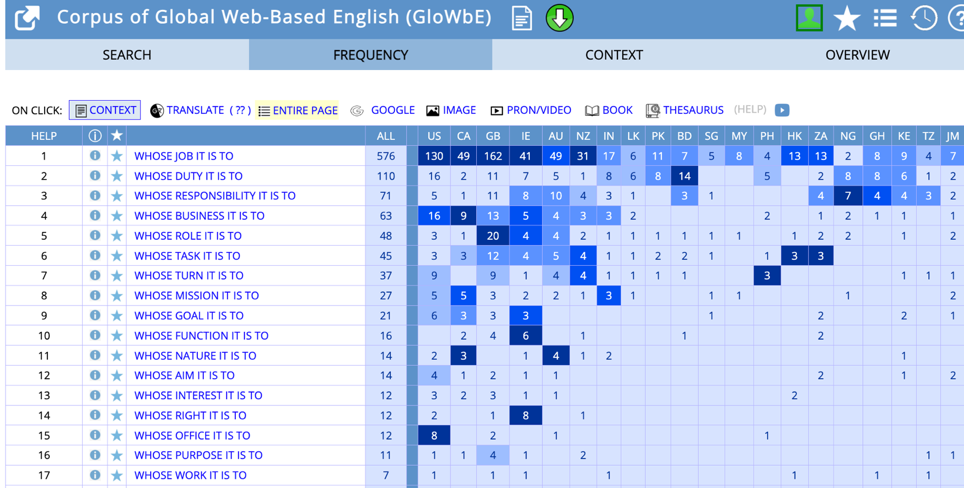Star the WHOSE TASK IT IS TO row
Viewport: 964px width, 488px height.
pos(117,256)
